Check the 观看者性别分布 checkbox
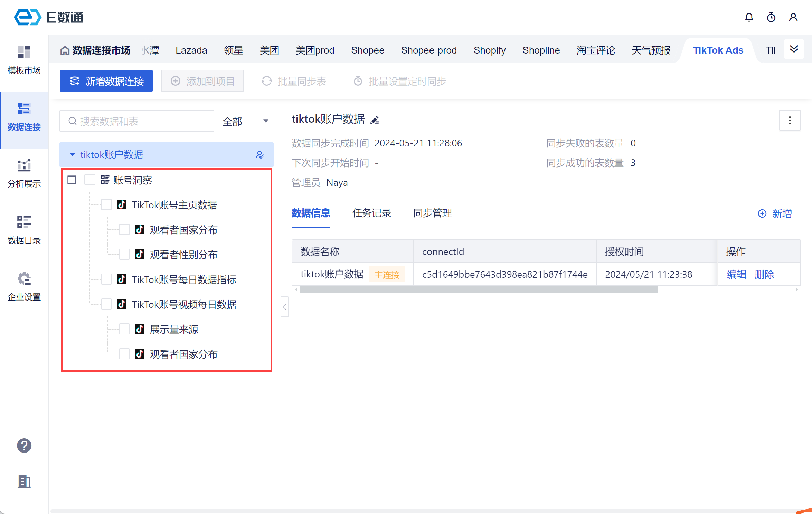 [124, 254]
